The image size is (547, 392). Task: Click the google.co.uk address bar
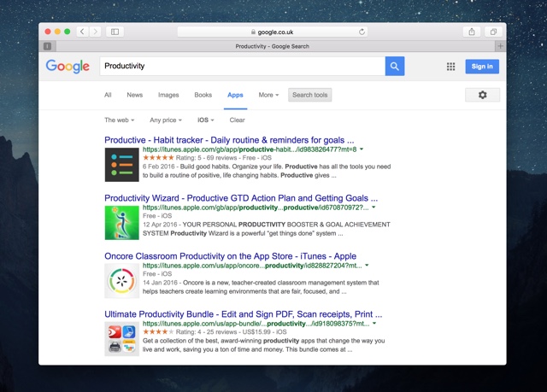pos(272,32)
